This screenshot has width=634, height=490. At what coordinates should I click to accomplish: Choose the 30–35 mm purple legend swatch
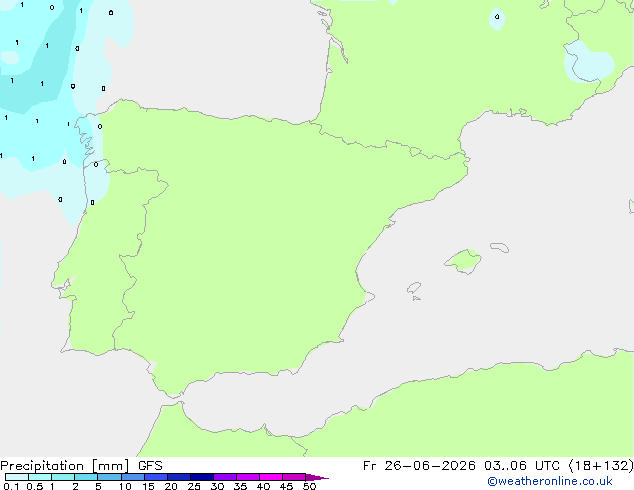225,477
